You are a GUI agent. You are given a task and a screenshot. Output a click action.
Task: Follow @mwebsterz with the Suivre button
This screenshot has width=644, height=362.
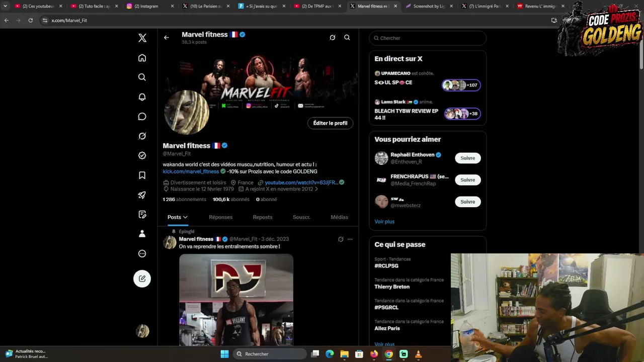[467, 202]
